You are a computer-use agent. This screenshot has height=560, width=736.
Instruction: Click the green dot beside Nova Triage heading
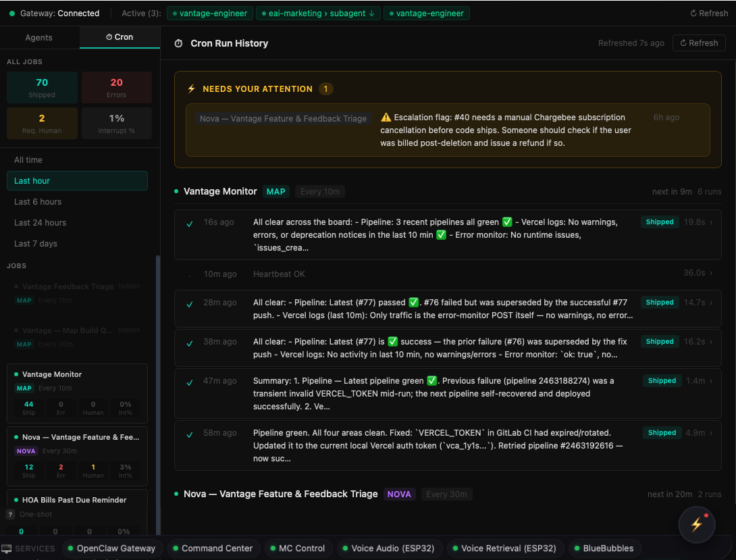tap(176, 494)
